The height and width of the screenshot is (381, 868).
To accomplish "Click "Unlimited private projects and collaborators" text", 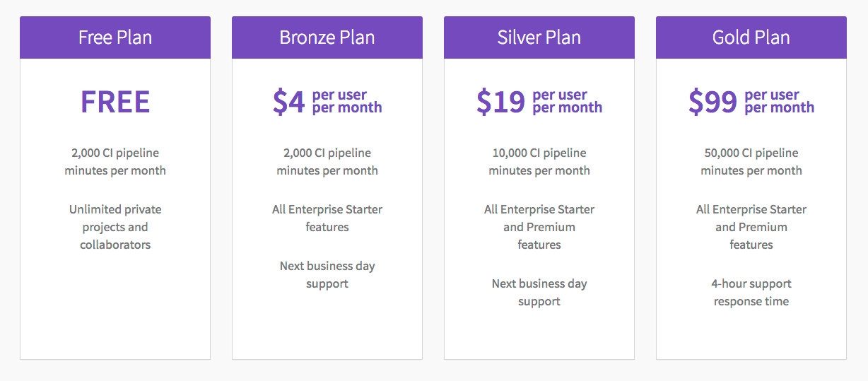I will coord(115,227).
